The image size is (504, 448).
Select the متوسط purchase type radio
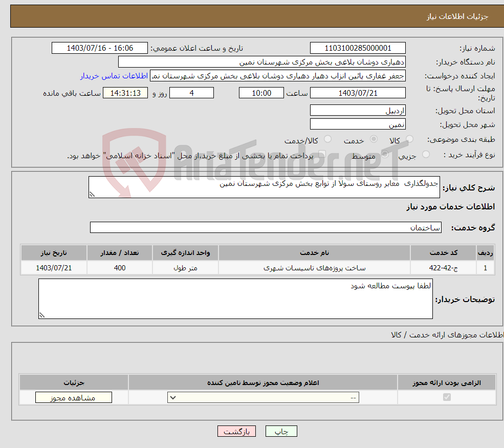[x=385, y=155]
